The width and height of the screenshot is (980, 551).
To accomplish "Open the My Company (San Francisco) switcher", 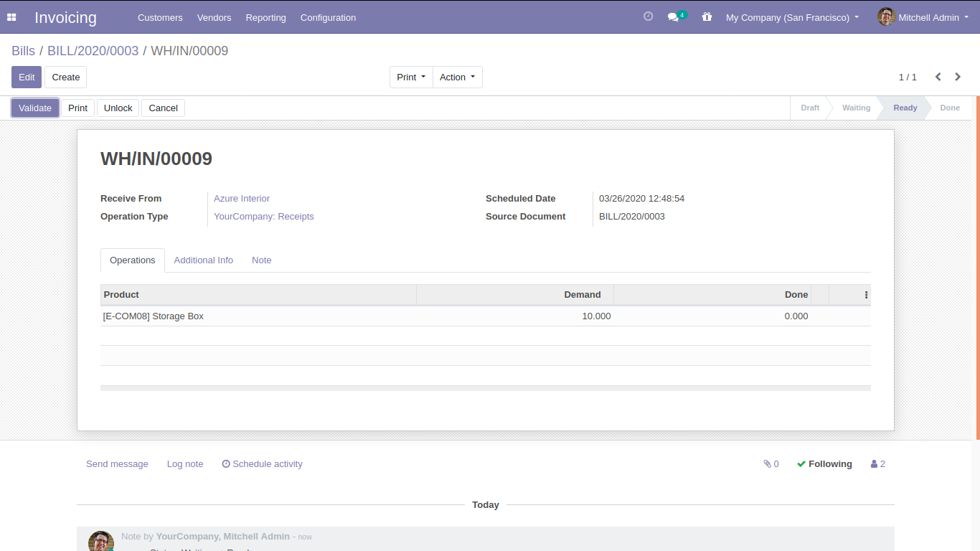I will click(x=792, y=17).
